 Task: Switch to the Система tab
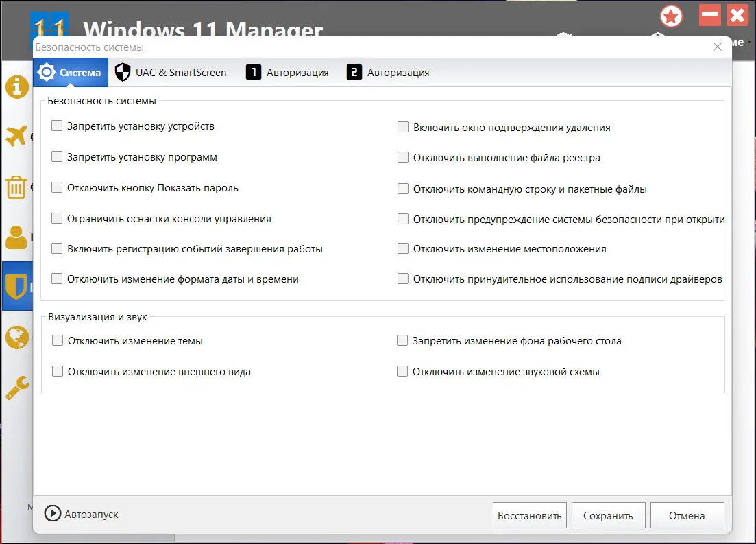click(71, 73)
